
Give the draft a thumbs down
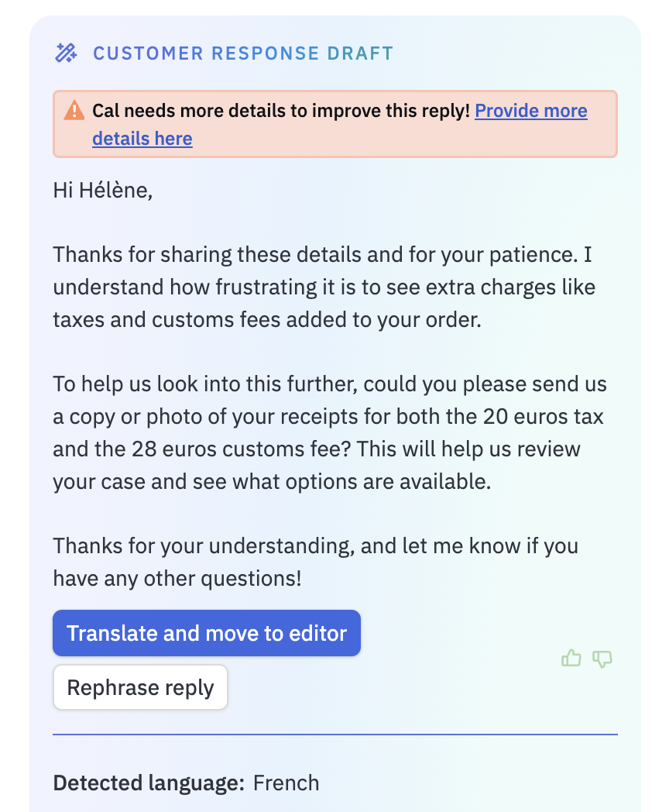(602, 659)
